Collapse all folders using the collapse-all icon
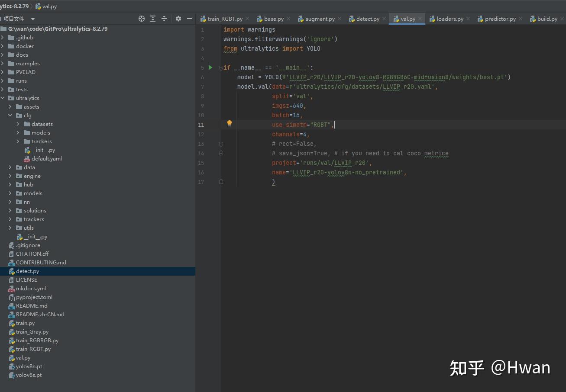 (x=164, y=19)
